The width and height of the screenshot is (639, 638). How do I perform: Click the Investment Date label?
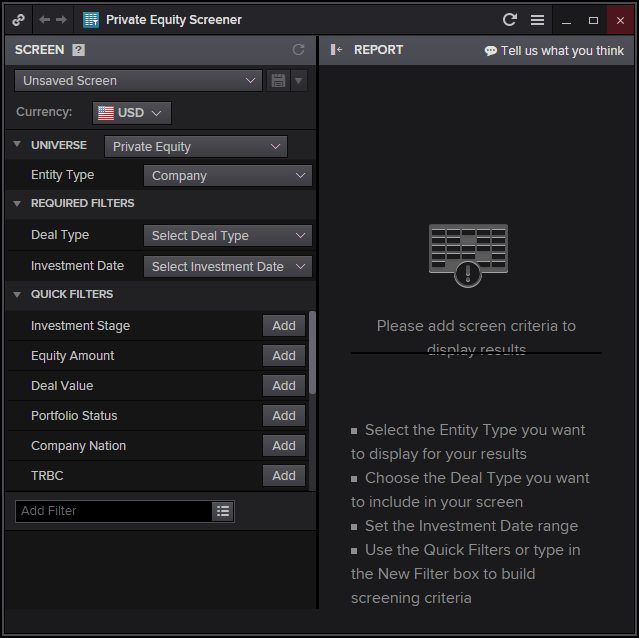coord(77,266)
